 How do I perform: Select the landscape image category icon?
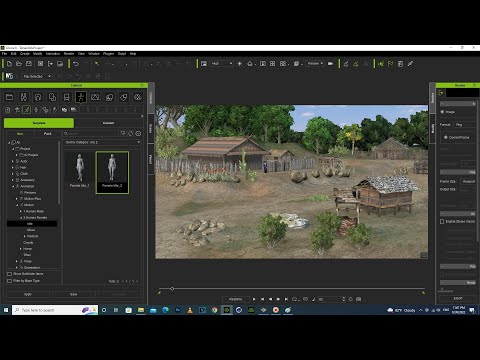pyautogui.click(x=95, y=97)
